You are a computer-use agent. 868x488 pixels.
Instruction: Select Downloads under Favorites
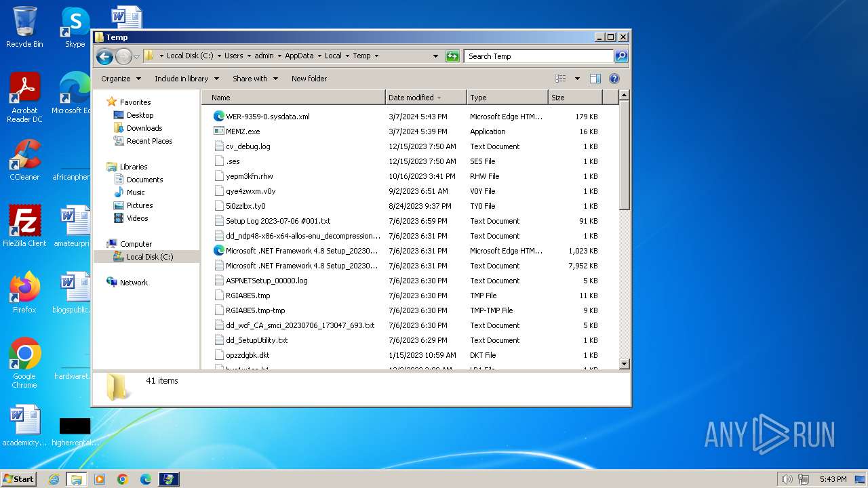144,128
